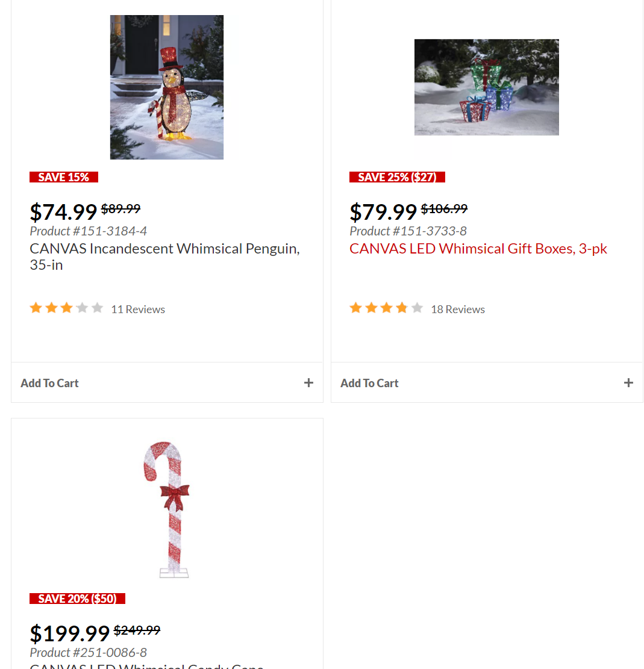Click the $74.99 Penguin price
644x669 pixels.
(63, 212)
